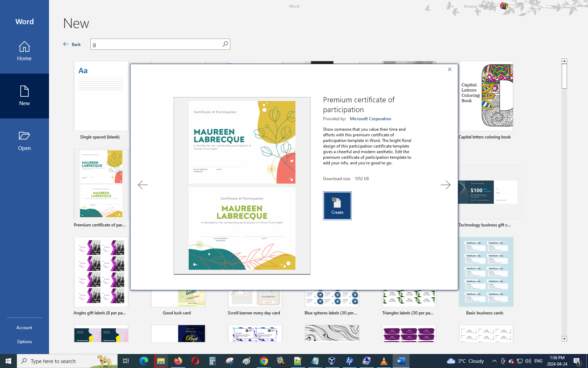Viewport: 588px width, 368px height.
Task: Choose the Basic business cards template
Action: tap(486, 272)
